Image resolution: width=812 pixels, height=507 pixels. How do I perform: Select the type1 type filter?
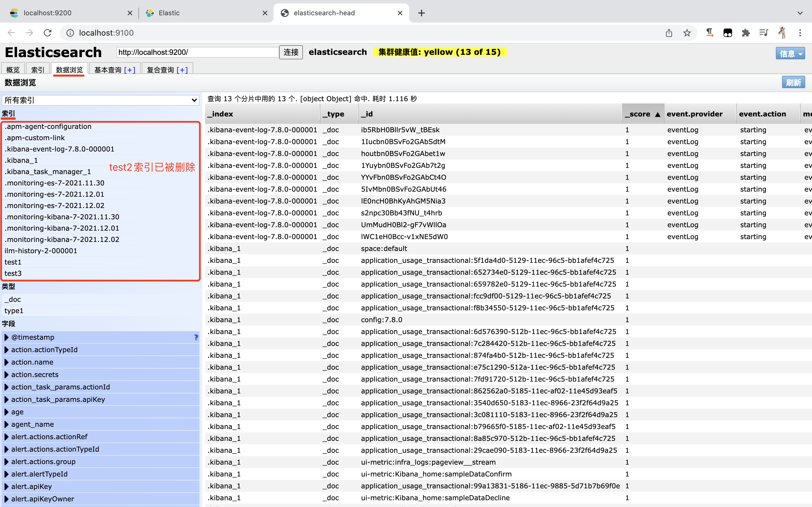pos(101,311)
